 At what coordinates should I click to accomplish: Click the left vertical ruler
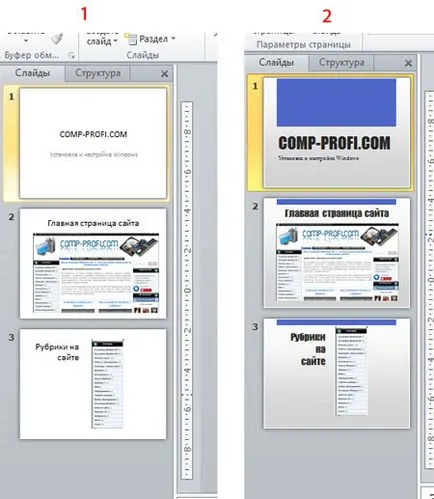pyautogui.click(x=187, y=290)
